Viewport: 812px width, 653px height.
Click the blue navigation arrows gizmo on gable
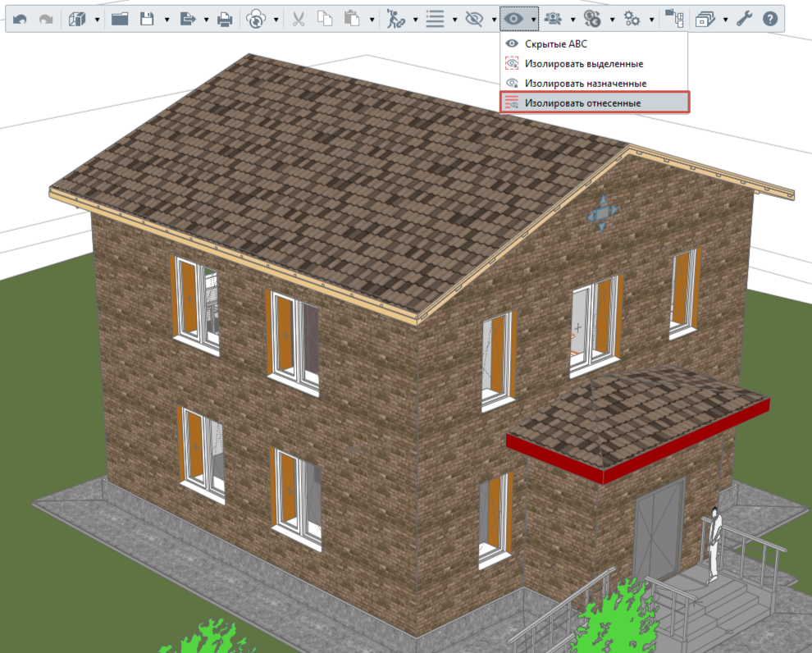[x=602, y=212]
